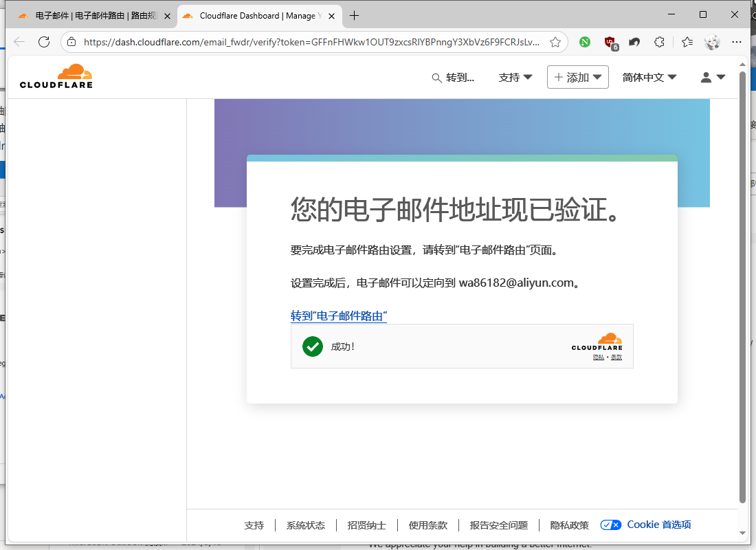This screenshot has width=756, height=550.
Task: Click the browser profile avatar
Action: pyautogui.click(x=712, y=42)
